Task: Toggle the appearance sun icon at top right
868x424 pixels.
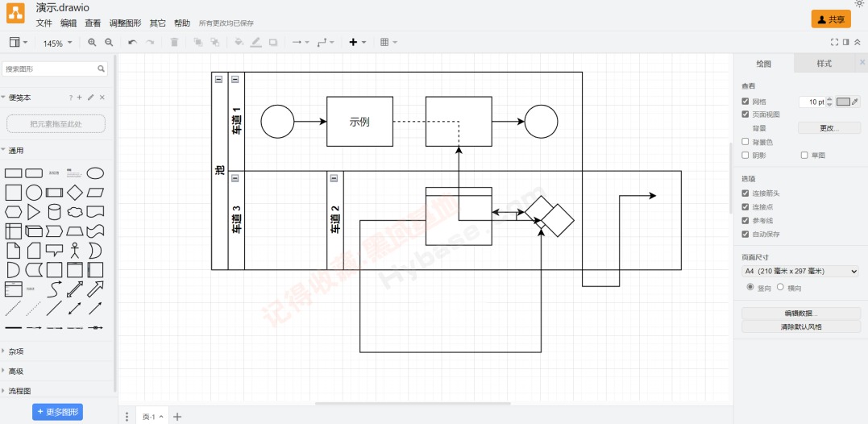Action: (860, 4)
